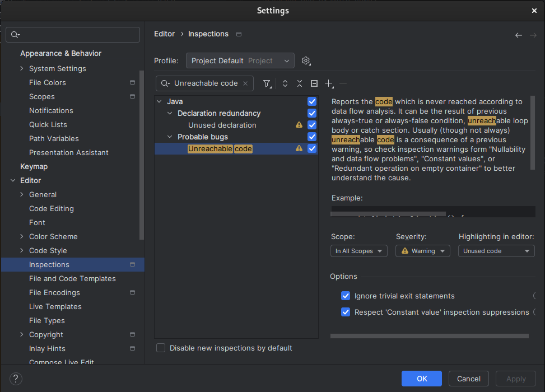Screen dimensions: 545x392
Task: Click the settings search input field
Action: coord(78,35)
